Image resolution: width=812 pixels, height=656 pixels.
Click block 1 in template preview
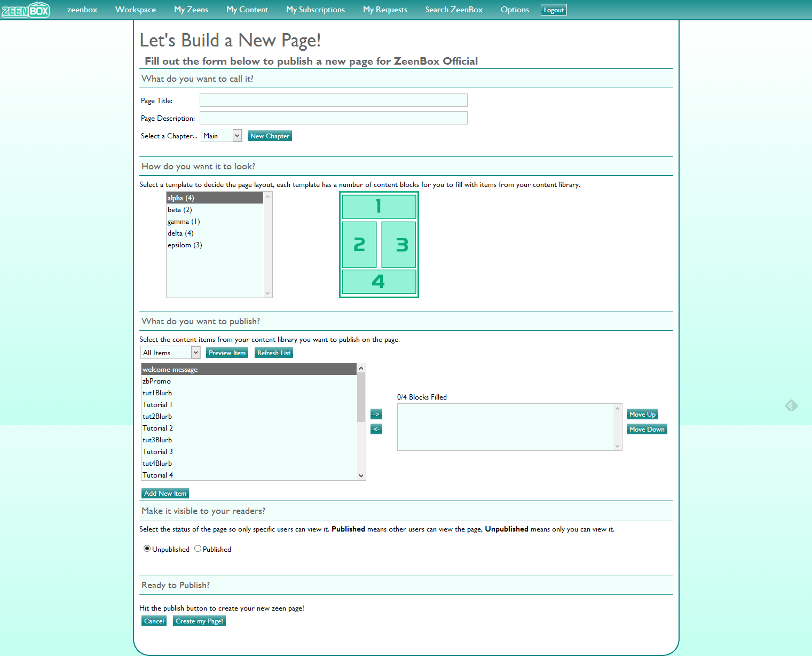click(x=379, y=206)
